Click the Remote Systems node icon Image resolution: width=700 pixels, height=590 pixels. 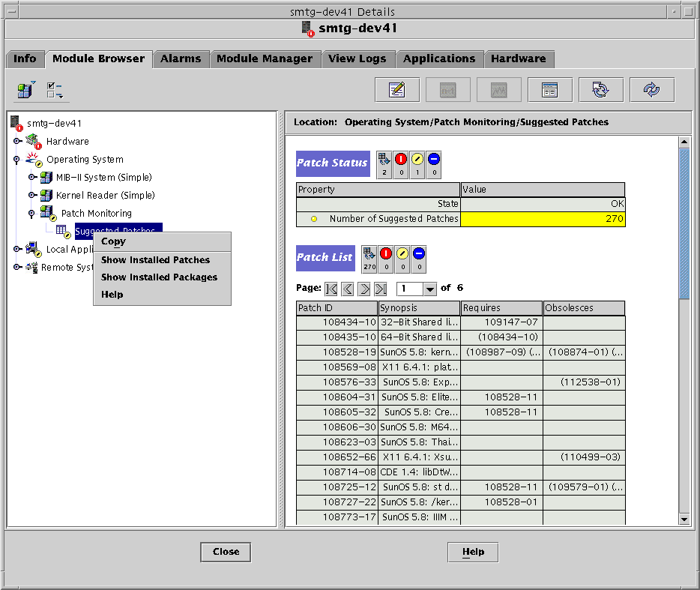pos(31,267)
